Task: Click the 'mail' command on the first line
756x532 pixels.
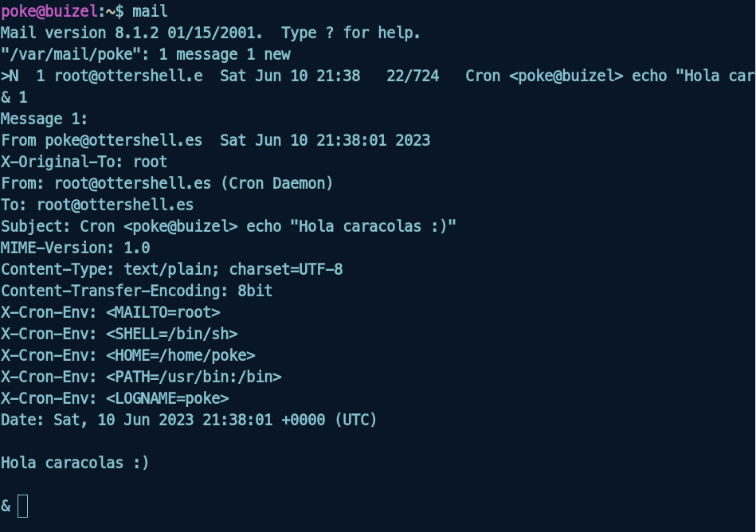Action: click(150, 11)
